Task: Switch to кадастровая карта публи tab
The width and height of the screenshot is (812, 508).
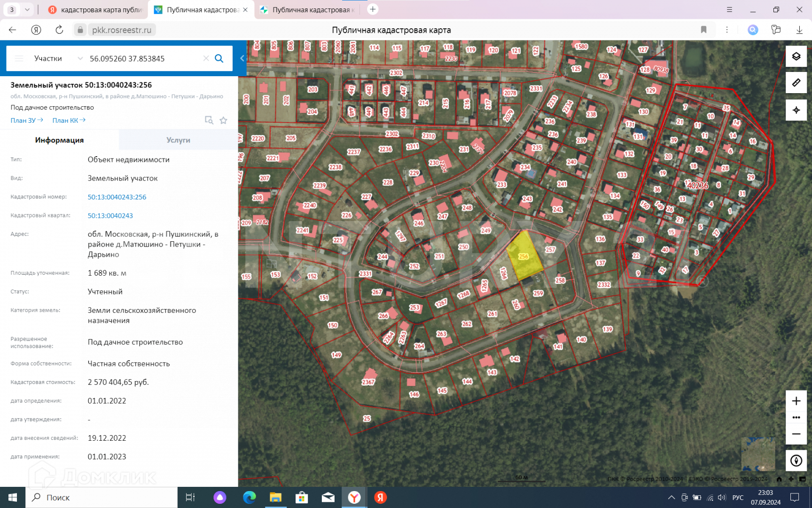Action: 95,10
